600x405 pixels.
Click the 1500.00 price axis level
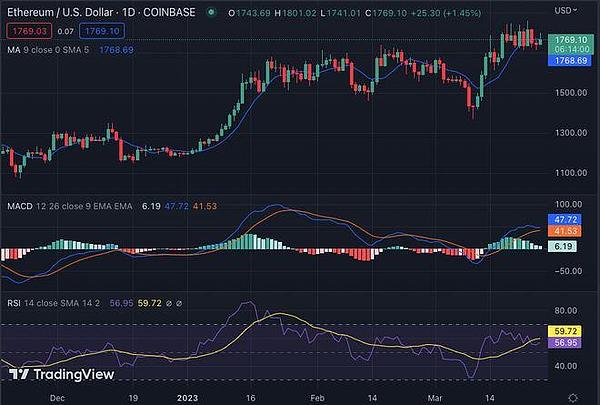(571, 93)
